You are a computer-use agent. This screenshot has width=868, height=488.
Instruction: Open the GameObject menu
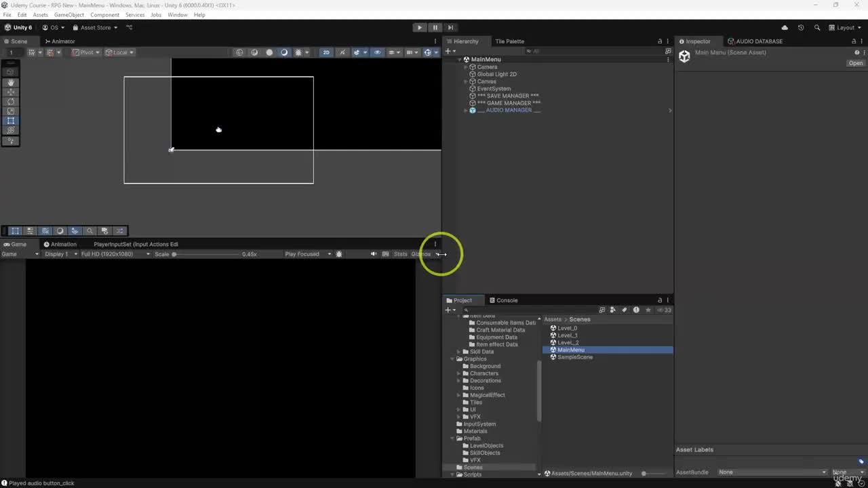coord(69,14)
